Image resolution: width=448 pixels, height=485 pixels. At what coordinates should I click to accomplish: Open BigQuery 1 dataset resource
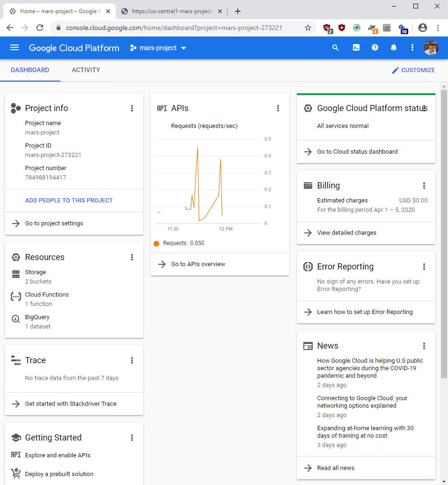click(38, 321)
